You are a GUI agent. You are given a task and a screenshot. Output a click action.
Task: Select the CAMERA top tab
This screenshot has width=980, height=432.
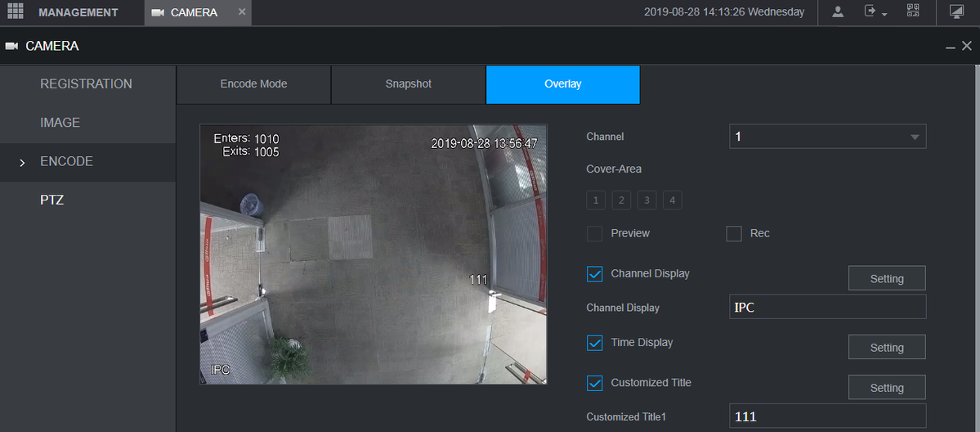pos(198,12)
